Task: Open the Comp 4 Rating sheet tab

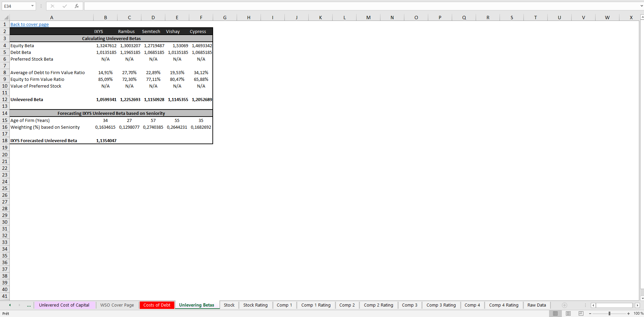Action: click(504, 305)
